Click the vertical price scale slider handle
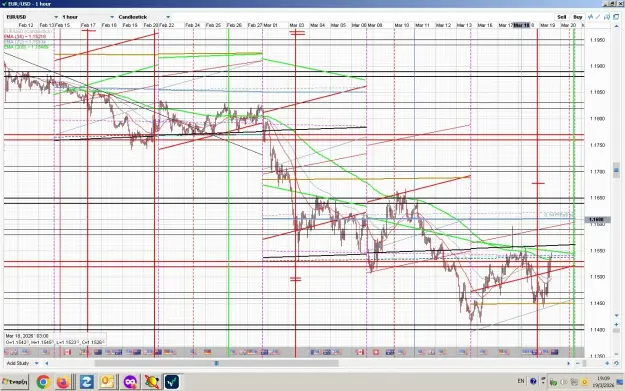 coord(616,170)
